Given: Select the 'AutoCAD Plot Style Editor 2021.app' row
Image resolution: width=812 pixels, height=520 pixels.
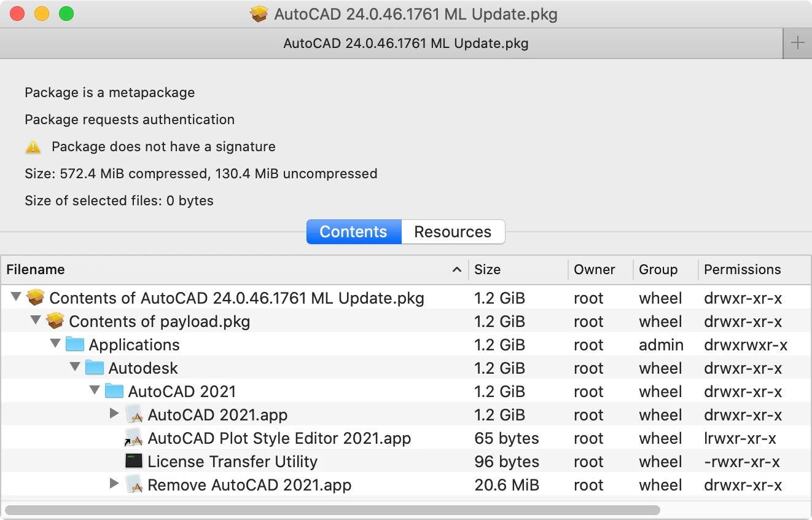Looking at the screenshot, I should (406, 438).
